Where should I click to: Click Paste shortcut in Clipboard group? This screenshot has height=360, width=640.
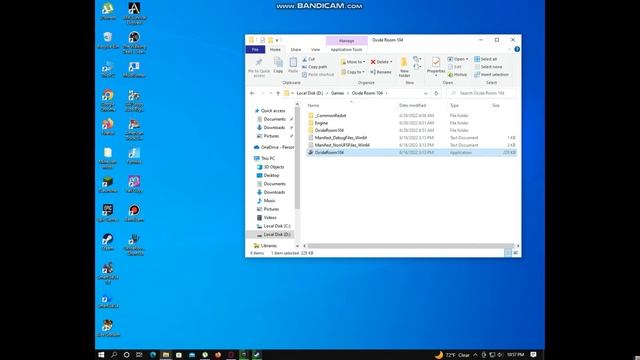(318, 74)
